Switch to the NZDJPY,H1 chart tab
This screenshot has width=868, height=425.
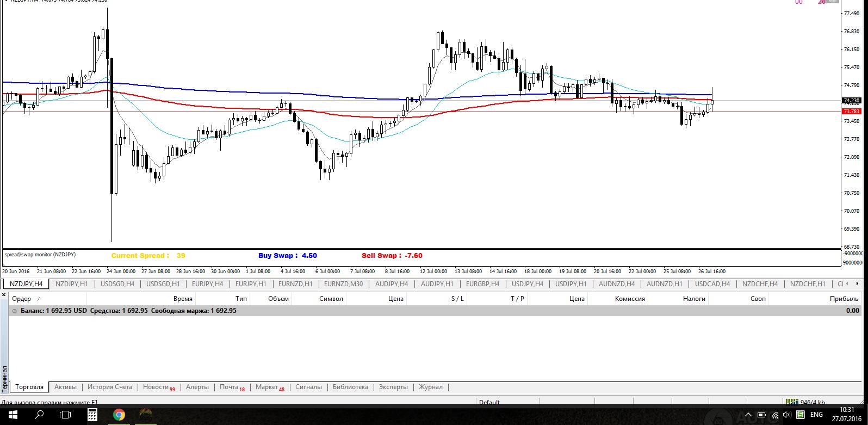pyautogui.click(x=72, y=284)
